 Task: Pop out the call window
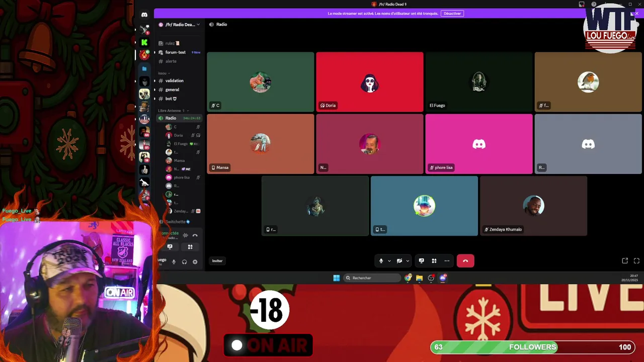[x=625, y=260]
